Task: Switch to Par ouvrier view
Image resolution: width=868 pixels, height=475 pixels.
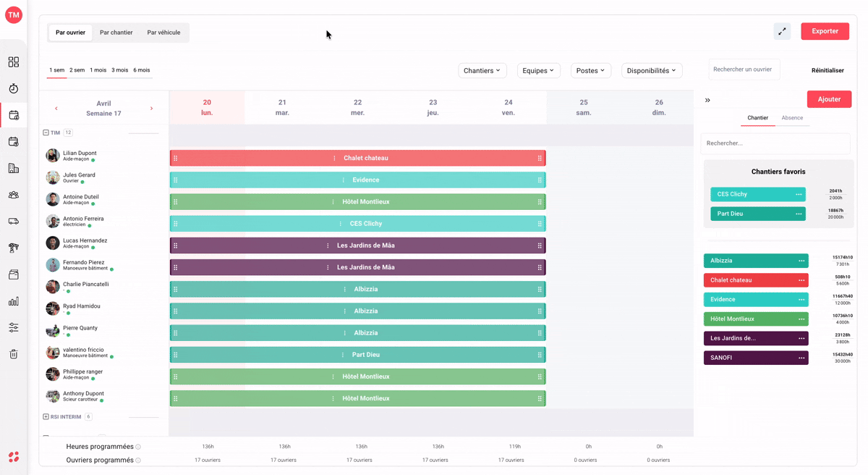Action: click(x=70, y=33)
